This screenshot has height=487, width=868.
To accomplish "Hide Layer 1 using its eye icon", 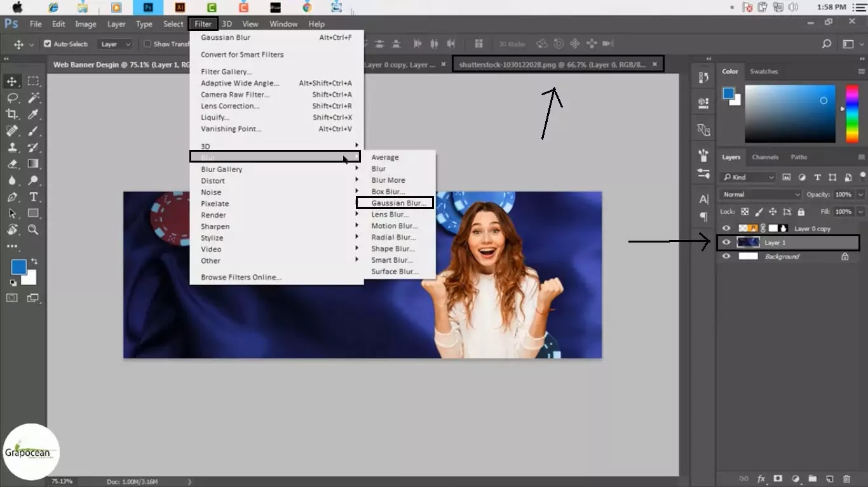I will coord(726,243).
